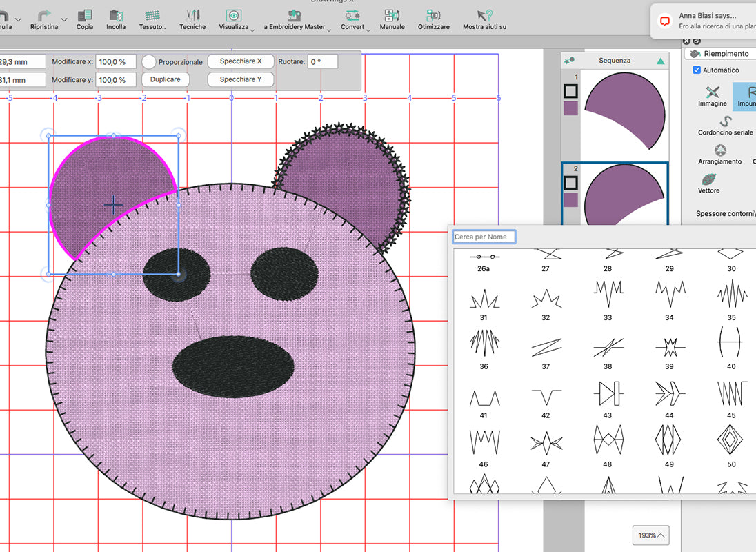Choose Cordoncino seriale fill type
This screenshot has height=552, width=756.
pos(725,124)
